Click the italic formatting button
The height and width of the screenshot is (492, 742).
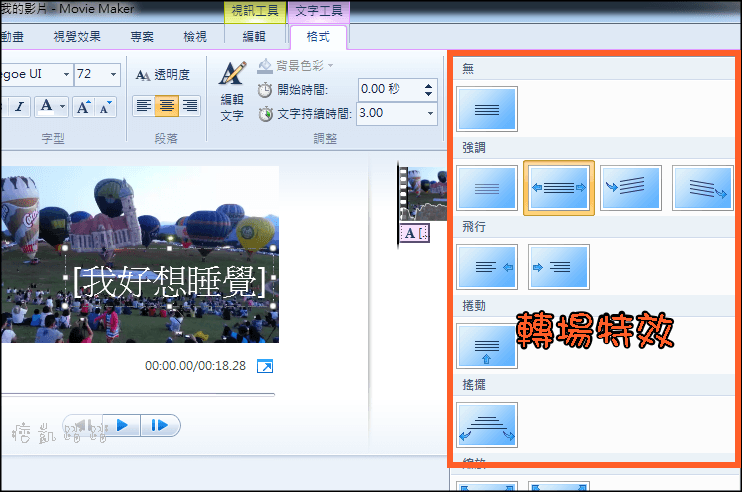[x=19, y=106]
